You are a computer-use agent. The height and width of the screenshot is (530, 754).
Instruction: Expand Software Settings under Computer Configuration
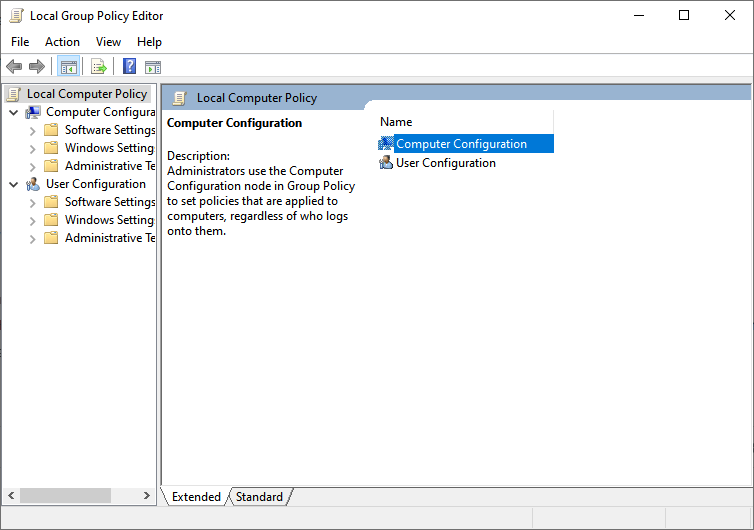(x=32, y=131)
